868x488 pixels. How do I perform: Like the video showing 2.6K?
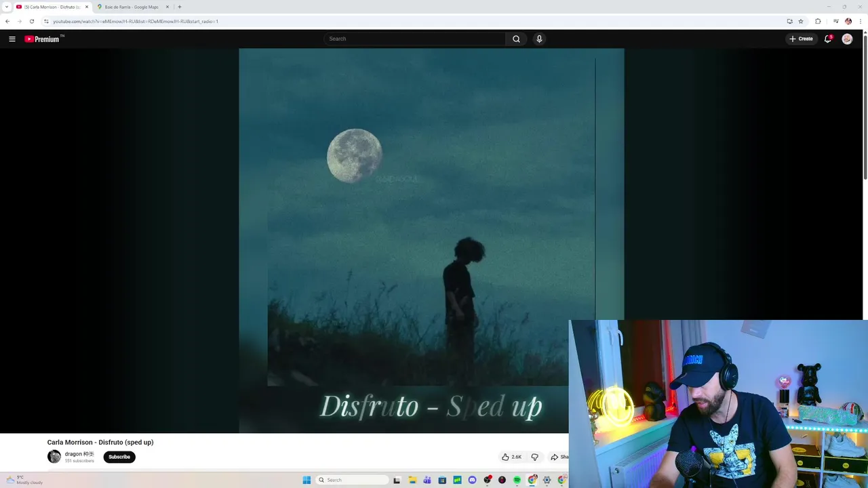512,457
